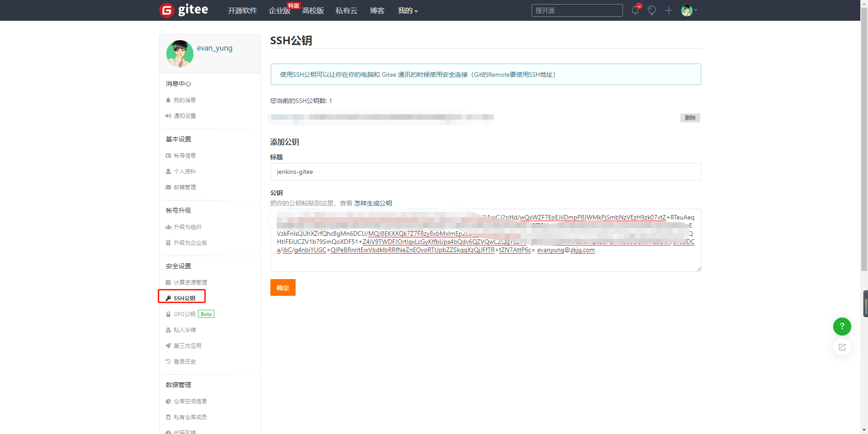Viewport: 868px width, 434px height.
Task: Open the 怎样生成公钥 help link
Action: click(x=373, y=203)
